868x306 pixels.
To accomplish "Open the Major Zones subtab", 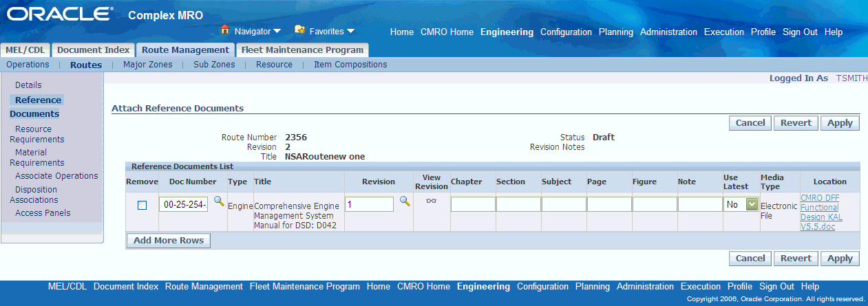I will 147,65.
